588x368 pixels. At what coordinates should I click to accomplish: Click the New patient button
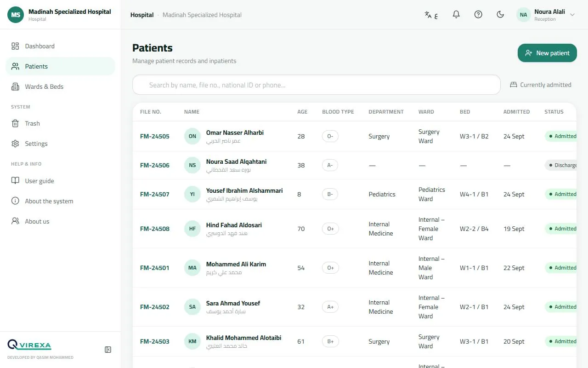[547, 53]
